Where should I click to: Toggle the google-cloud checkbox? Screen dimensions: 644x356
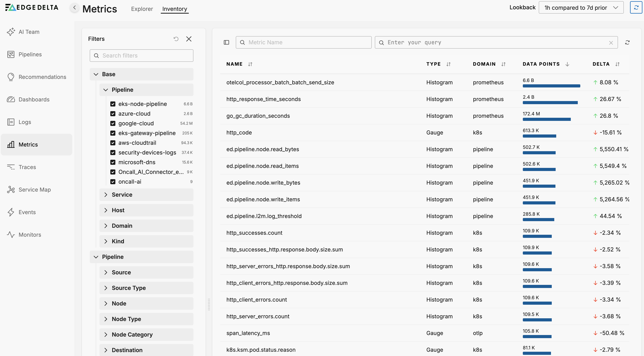click(113, 123)
